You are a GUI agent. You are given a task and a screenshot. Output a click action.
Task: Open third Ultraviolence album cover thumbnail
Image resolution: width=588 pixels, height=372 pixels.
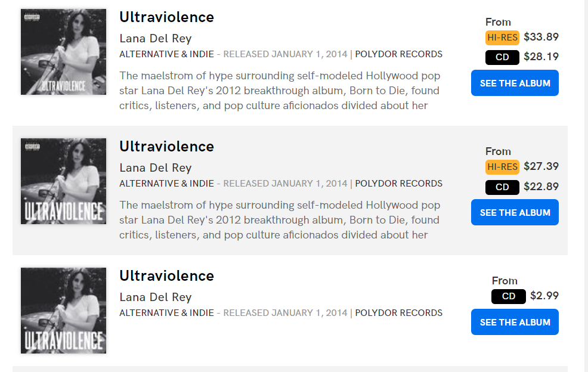pyautogui.click(x=63, y=311)
